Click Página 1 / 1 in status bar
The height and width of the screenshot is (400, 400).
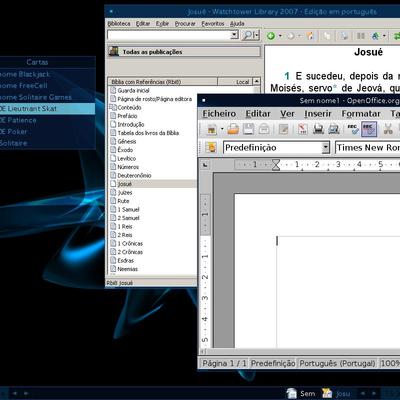[224, 363]
